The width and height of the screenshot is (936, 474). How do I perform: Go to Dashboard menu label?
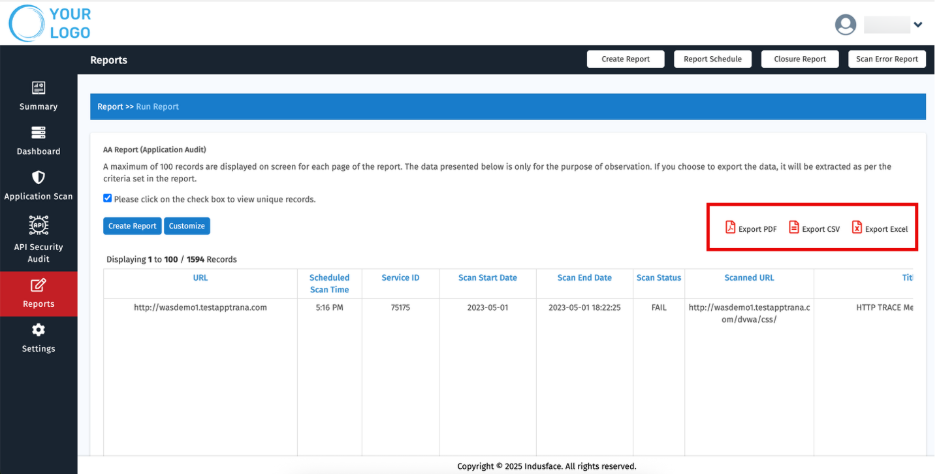tap(38, 152)
